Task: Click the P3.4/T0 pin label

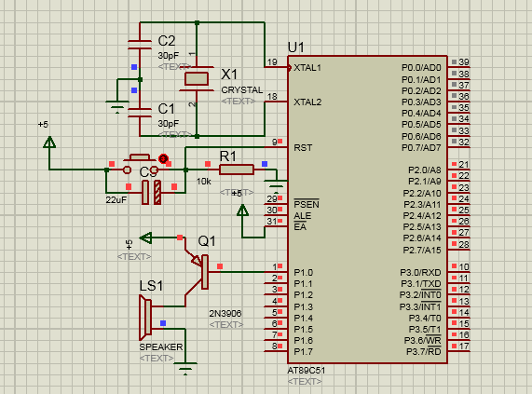Action: pyautogui.click(x=425, y=318)
